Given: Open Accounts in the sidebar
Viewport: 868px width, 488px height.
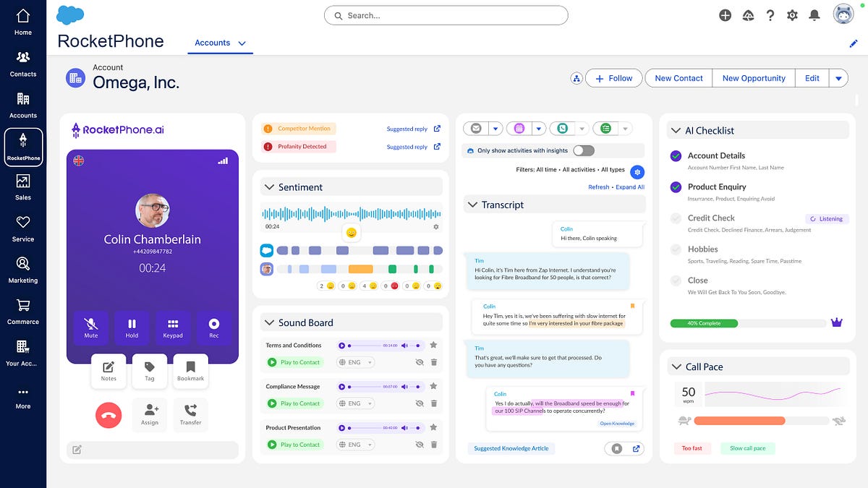Looking at the screenshot, I should pos(23,106).
